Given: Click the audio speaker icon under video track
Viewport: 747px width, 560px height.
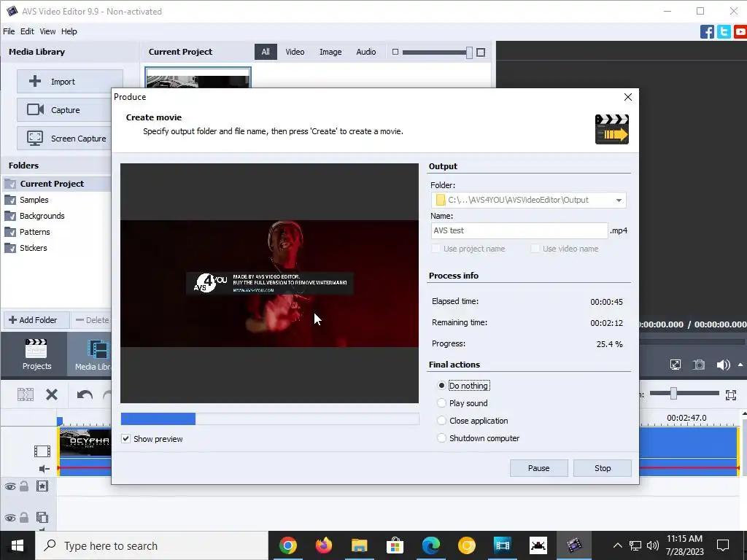Looking at the screenshot, I should click(x=44, y=469).
